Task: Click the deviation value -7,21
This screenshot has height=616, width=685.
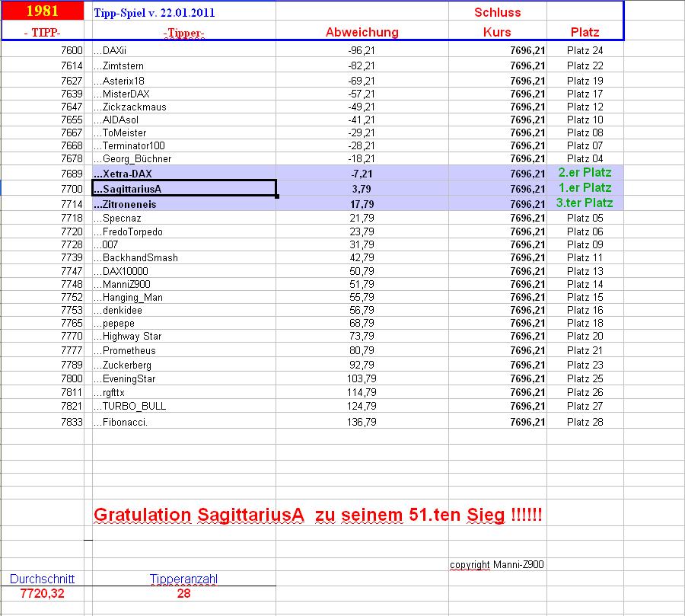Action: 362,174
